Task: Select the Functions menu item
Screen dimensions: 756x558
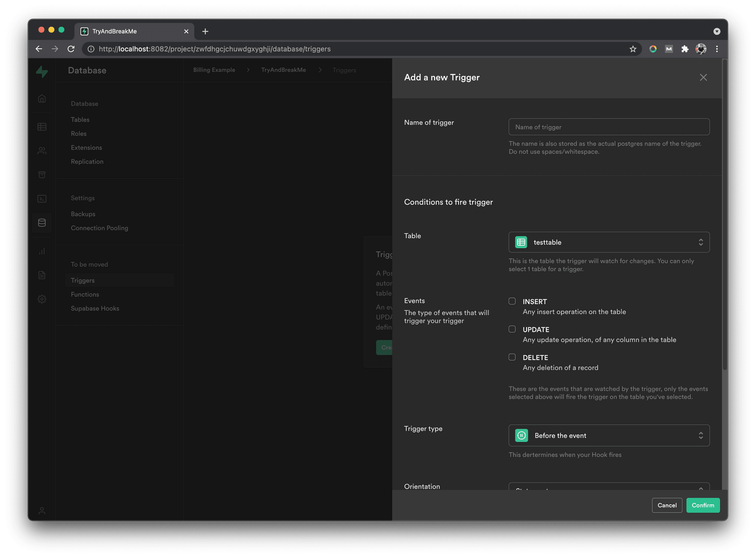Action: (x=85, y=294)
